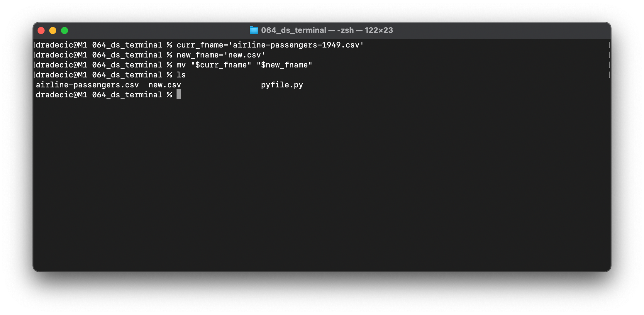Click 'airline-passengers.csv' in the ls output
The width and height of the screenshot is (644, 315).
(87, 85)
